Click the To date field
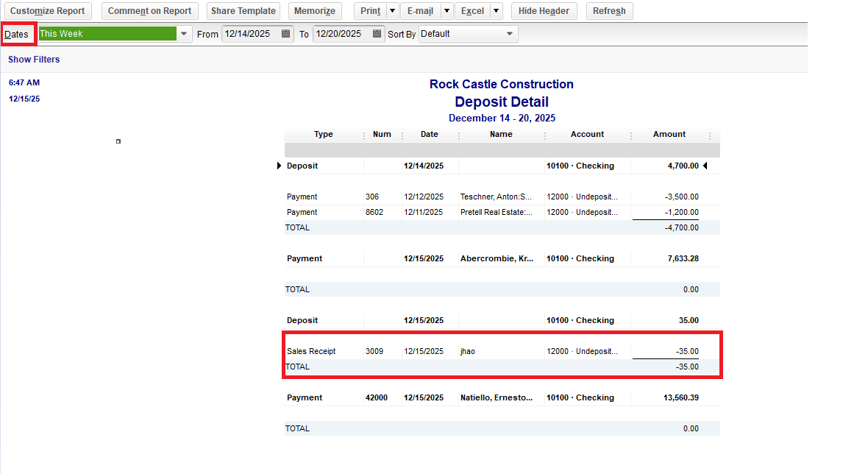The width and height of the screenshot is (868, 474). 343,34
